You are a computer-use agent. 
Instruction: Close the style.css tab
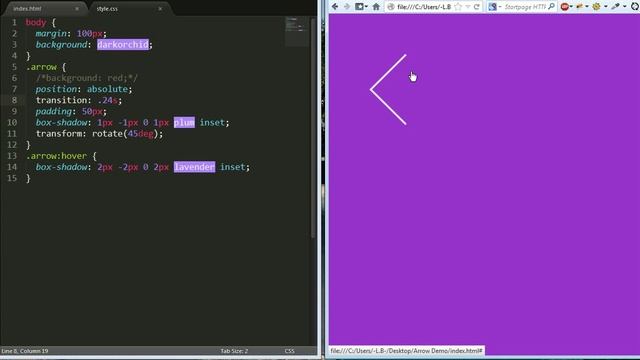160,9
